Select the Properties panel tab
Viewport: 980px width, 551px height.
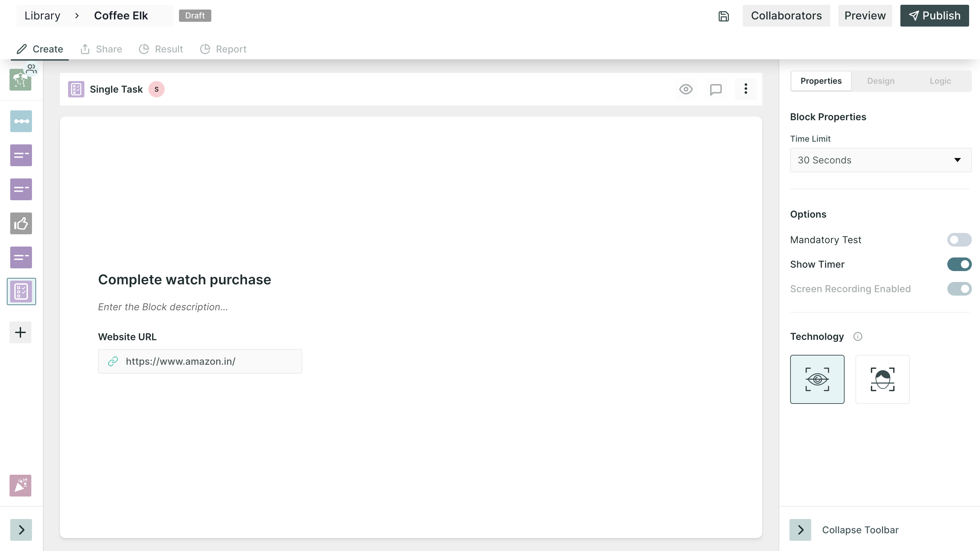[821, 81]
